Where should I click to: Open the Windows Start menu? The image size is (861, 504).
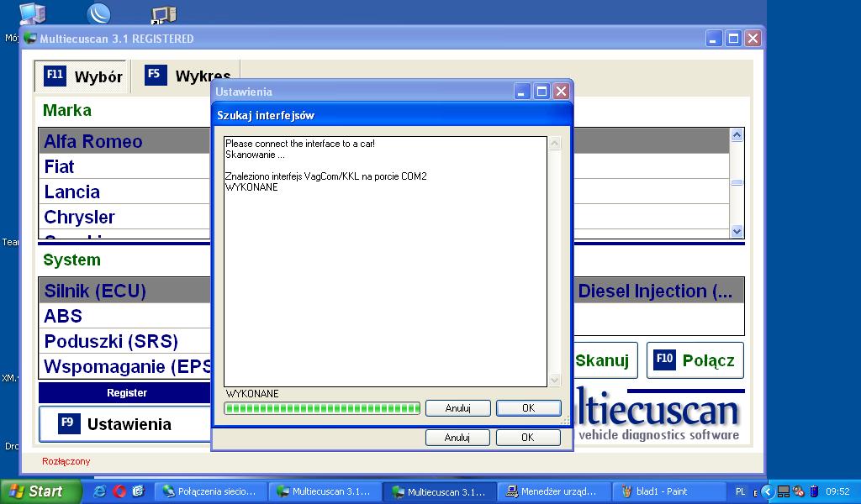tap(40, 491)
